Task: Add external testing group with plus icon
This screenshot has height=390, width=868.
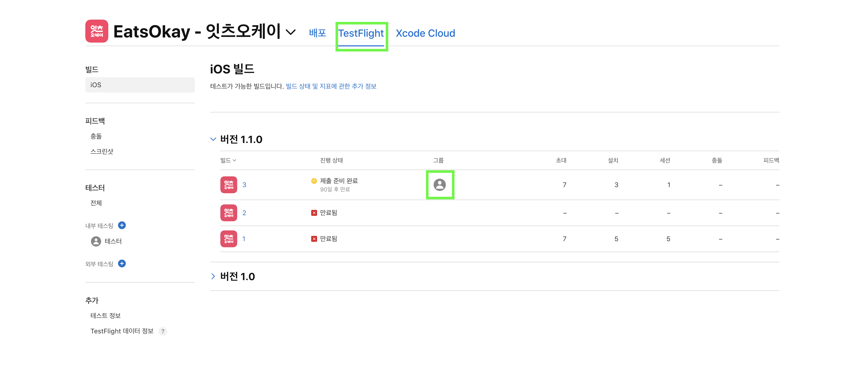Action: (122, 263)
